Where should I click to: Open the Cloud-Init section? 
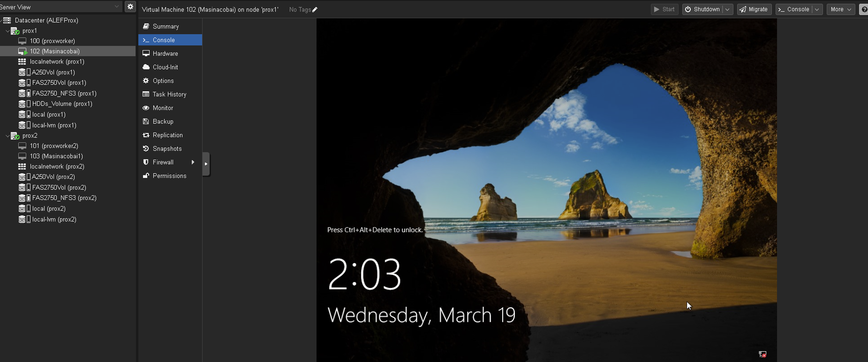pos(170,67)
